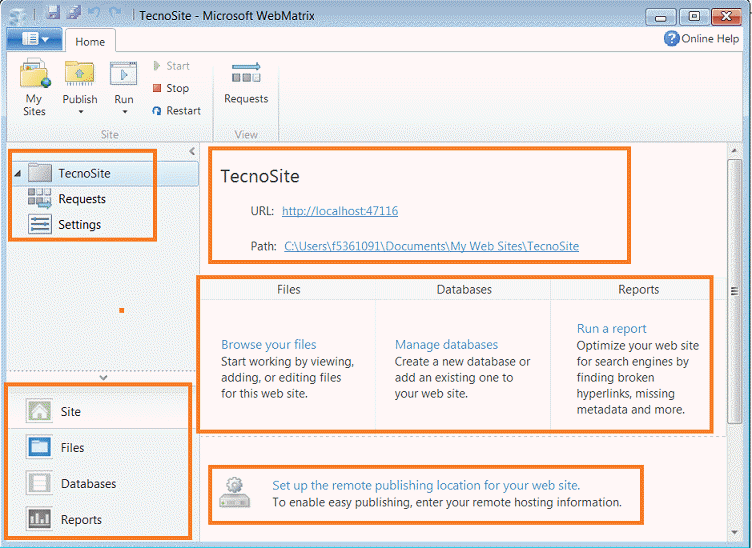Collapse the TecnoSite tree node
Viewport: 752px width, 548px height.
[17, 174]
